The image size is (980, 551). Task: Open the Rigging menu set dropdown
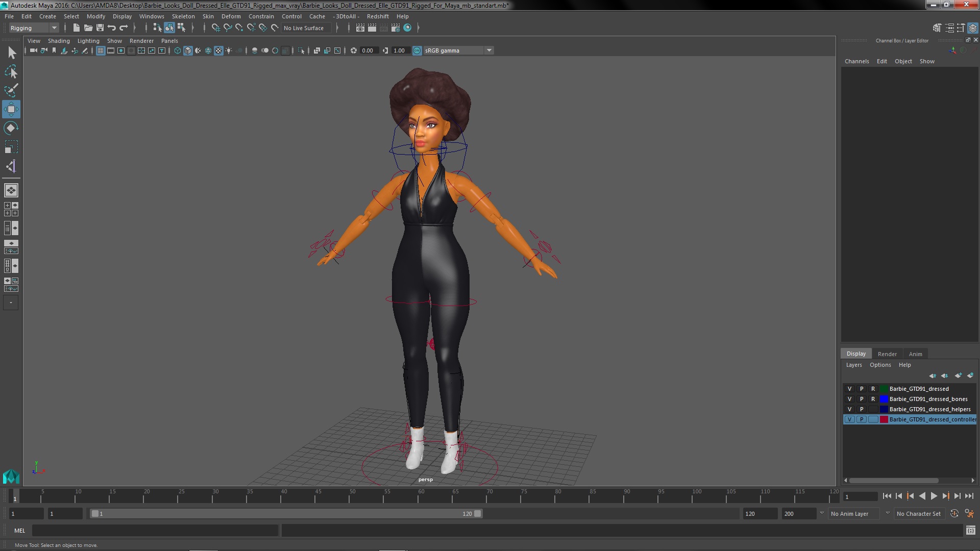coord(34,28)
